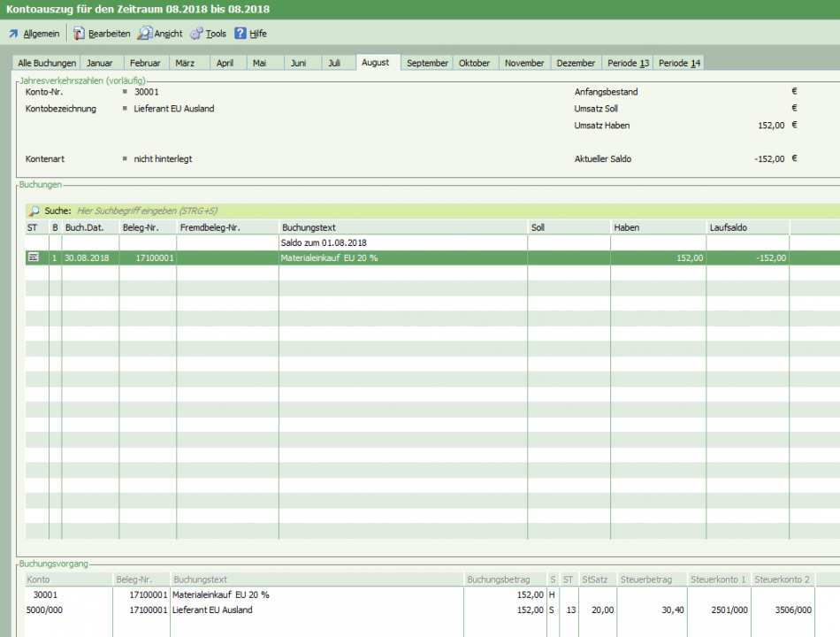Click Konto '30001' in Buchungsvorgang
The image size is (840, 637).
(45, 595)
